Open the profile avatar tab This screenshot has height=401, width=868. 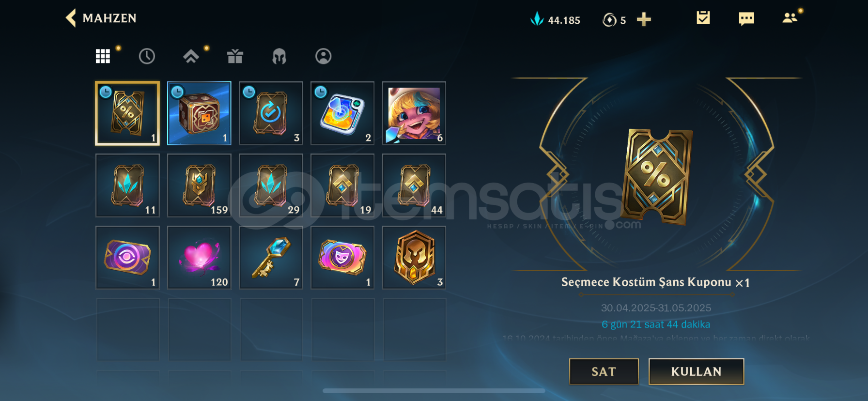pos(323,56)
